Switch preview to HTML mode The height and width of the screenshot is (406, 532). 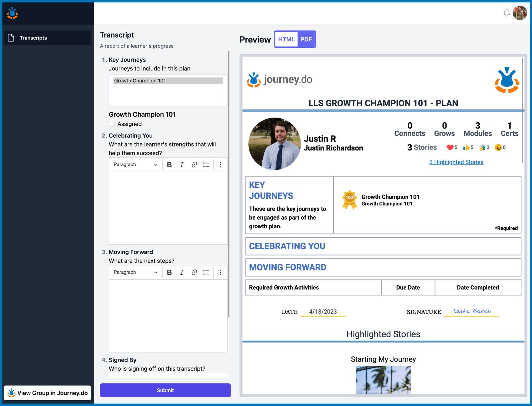(x=286, y=39)
